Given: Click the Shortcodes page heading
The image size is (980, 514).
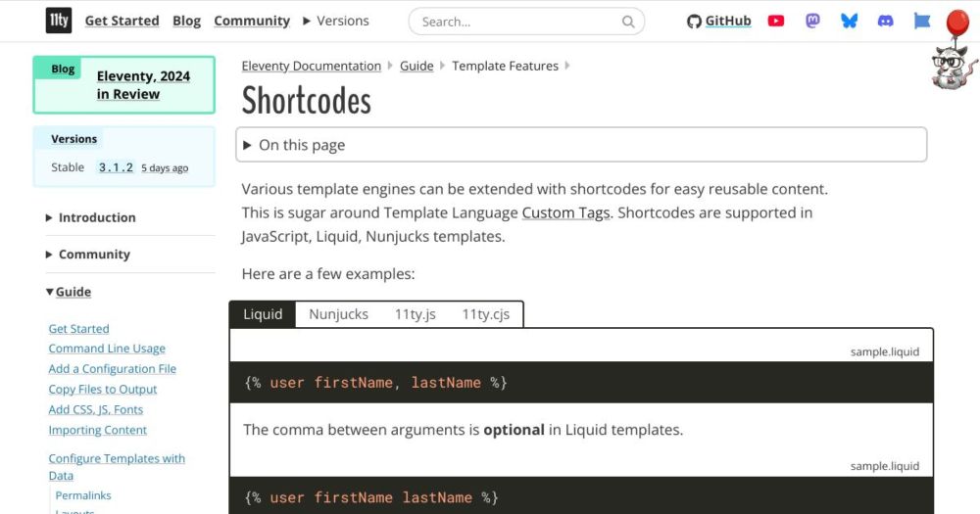Looking at the screenshot, I should (306, 101).
